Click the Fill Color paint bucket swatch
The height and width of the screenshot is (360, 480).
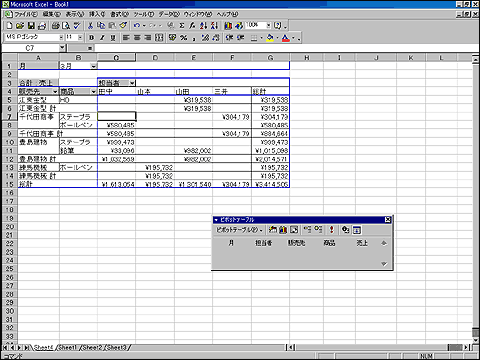[x=270, y=38]
